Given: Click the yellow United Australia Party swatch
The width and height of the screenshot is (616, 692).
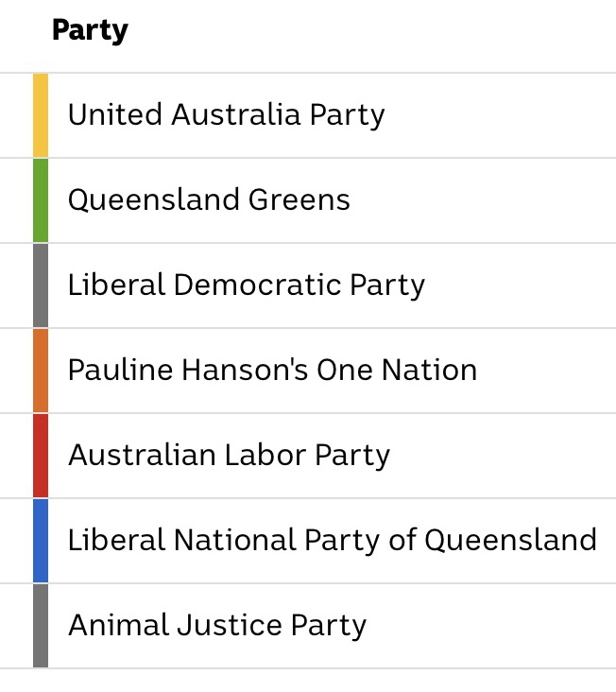Looking at the screenshot, I should (41, 115).
